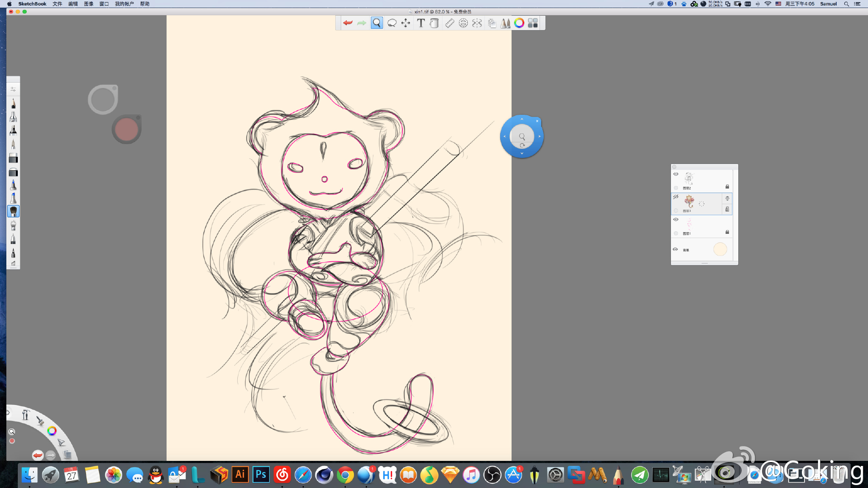Select the pencil brush in brush palette
The height and width of the screenshot is (488, 868).
[x=13, y=103]
